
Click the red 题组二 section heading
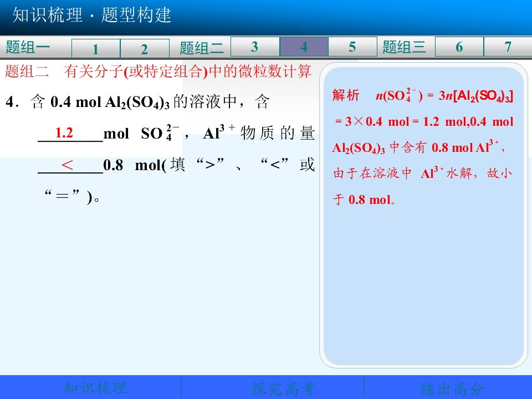[x=158, y=71]
